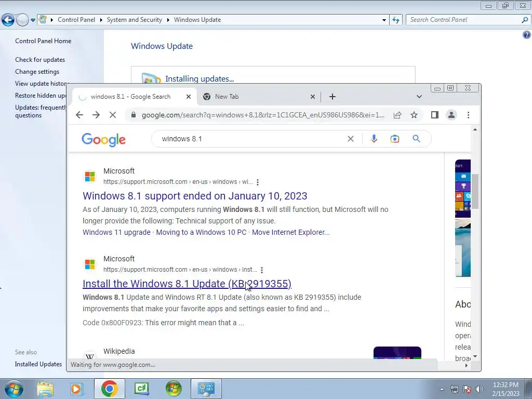Screen dimensions: 532x399
Task: Open Install the Windows 8.1 Update (KB 2919355)
Action: tap(187, 284)
